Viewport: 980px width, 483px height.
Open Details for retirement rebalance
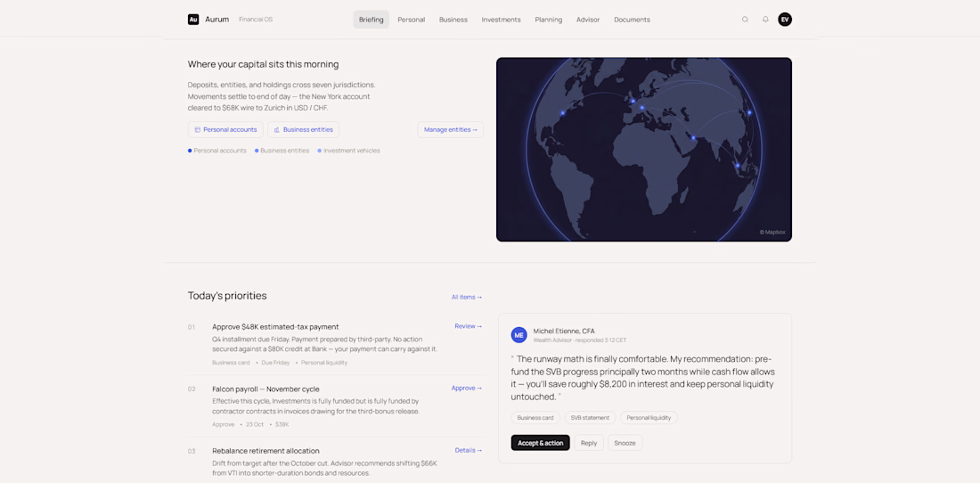pyautogui.click(x=468, y=450)
